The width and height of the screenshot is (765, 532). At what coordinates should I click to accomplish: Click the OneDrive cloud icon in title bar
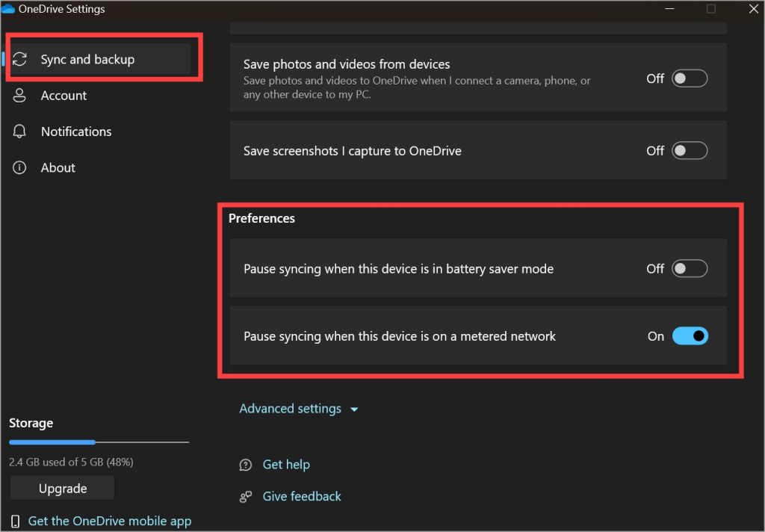click(x=8, y=9)
